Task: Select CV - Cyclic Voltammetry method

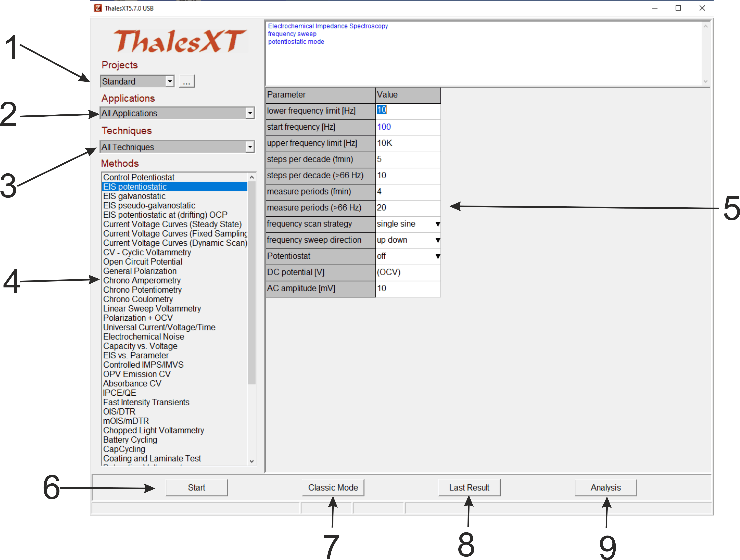Action: point(175,252)
